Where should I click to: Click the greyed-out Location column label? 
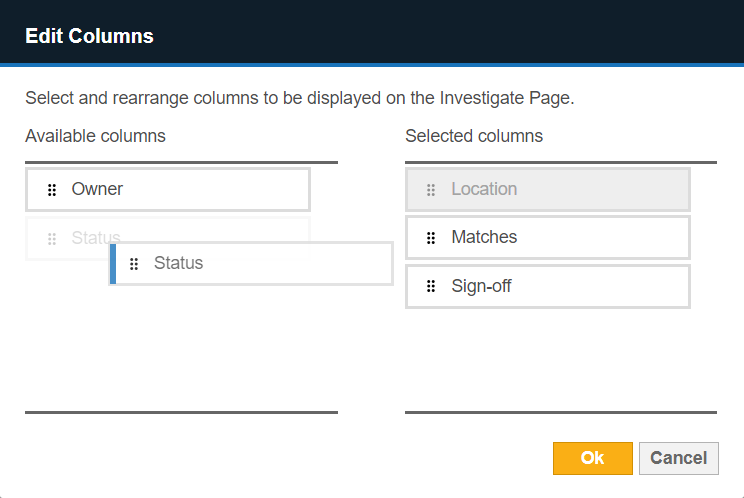tap(484, 189)
